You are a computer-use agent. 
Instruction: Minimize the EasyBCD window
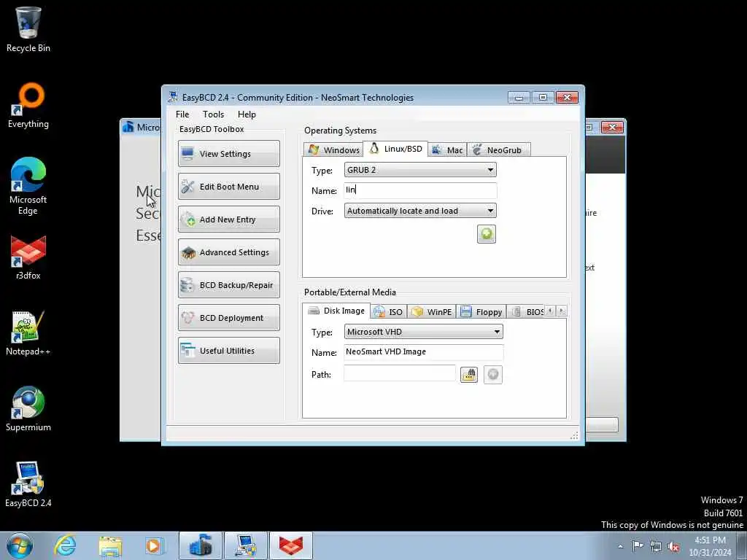click(x=519, y=98)
